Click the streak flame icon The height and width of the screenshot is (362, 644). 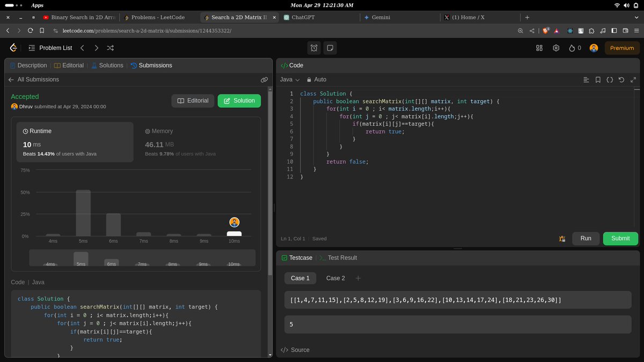click(x=572, y=48)
